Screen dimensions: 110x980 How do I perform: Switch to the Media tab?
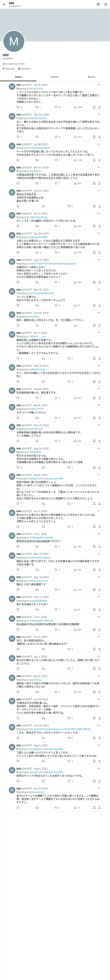(91, 77)
